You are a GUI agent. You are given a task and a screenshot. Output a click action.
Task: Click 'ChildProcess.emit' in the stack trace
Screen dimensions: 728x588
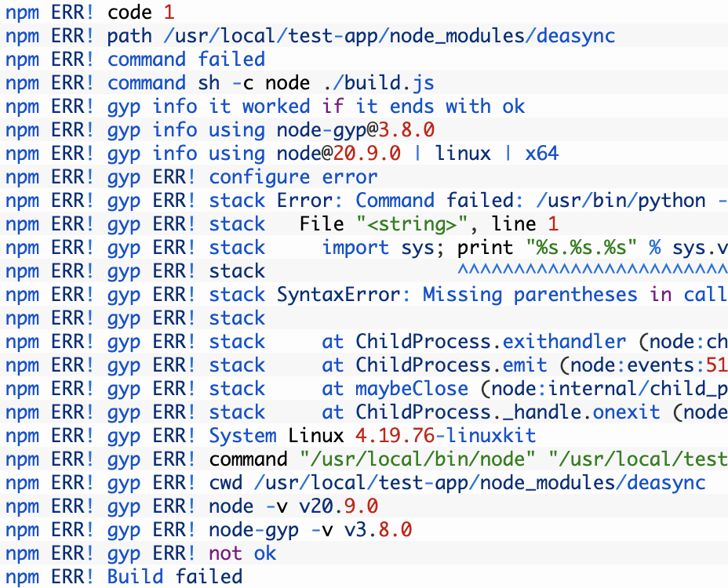point(451,365)
